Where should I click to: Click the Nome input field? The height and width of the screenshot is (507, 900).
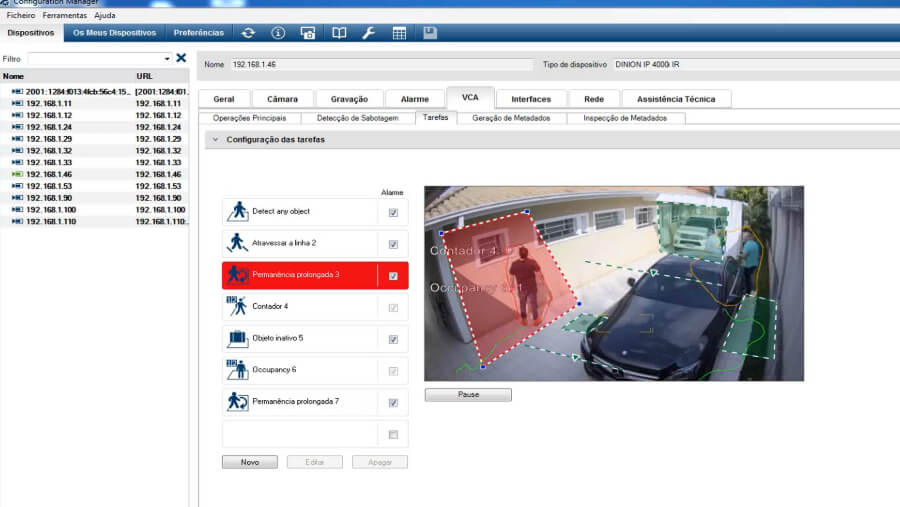point(380,65)
